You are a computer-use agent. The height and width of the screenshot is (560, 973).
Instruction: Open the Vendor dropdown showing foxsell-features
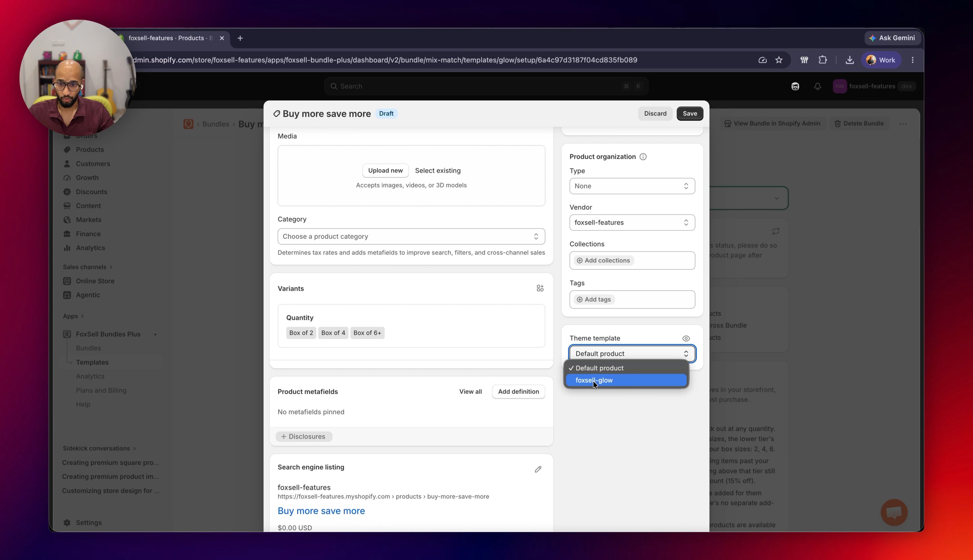pos(632,223)
